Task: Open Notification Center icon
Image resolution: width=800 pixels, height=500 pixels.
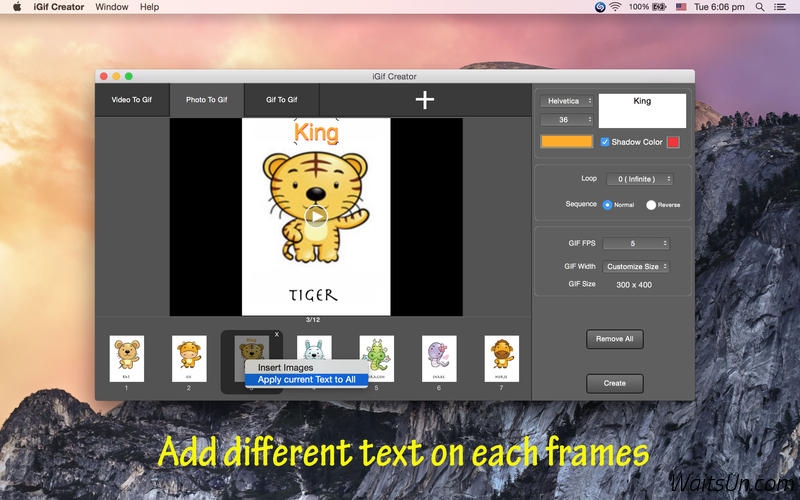Action: pos(779,7)
